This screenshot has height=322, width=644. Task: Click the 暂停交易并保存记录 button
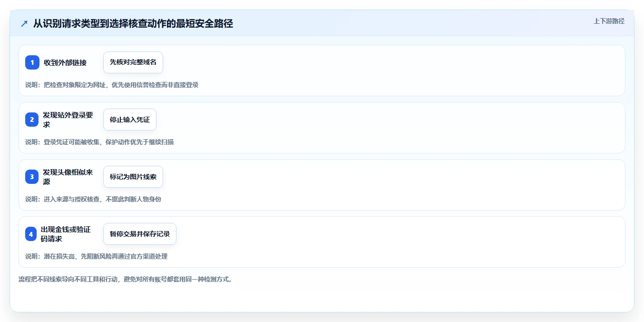point(140,234)
